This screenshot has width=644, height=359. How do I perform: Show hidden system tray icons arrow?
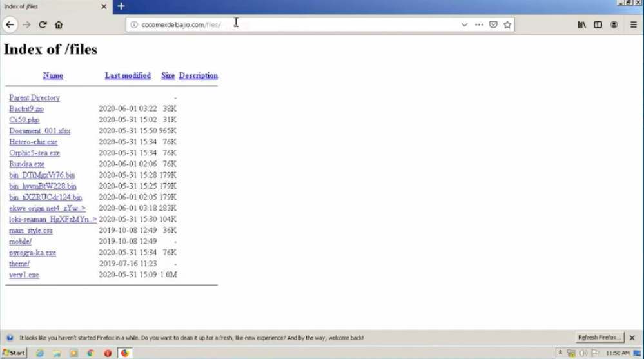point(560,353)
